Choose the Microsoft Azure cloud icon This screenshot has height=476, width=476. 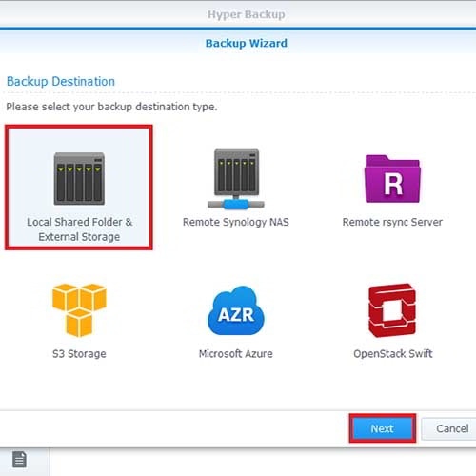pos(236,310)
